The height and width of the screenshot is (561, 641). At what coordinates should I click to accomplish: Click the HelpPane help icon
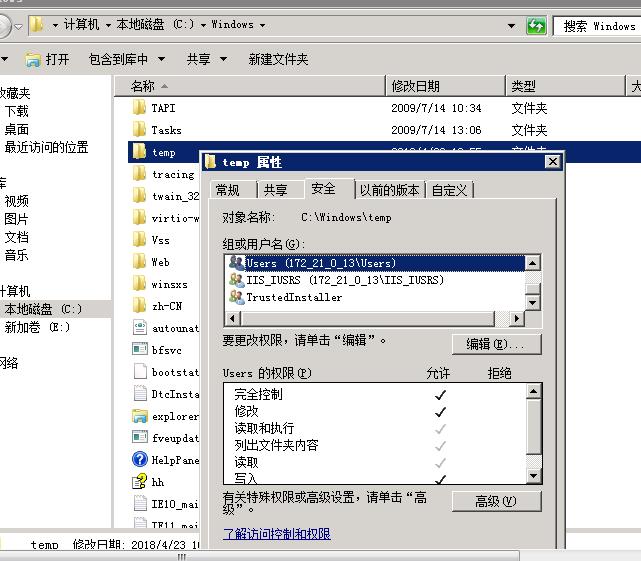click(x=139, y=460)
